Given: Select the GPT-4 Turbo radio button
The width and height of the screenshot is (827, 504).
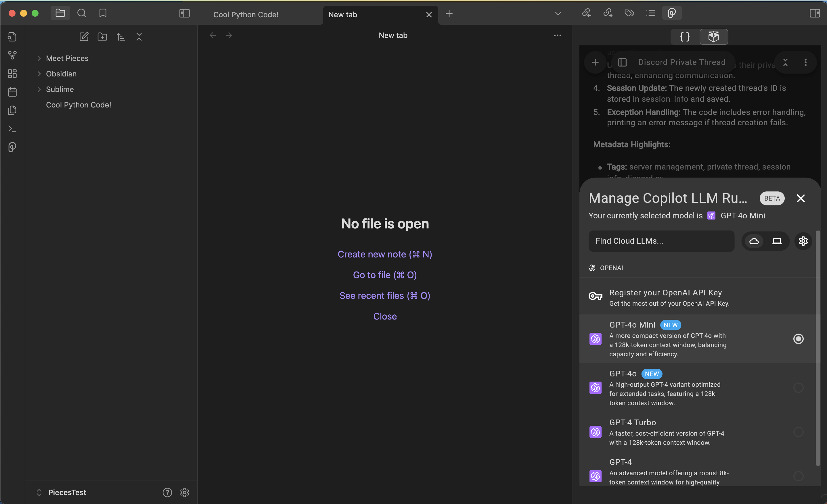Looking at the screenshot, I should coord(798,432).
